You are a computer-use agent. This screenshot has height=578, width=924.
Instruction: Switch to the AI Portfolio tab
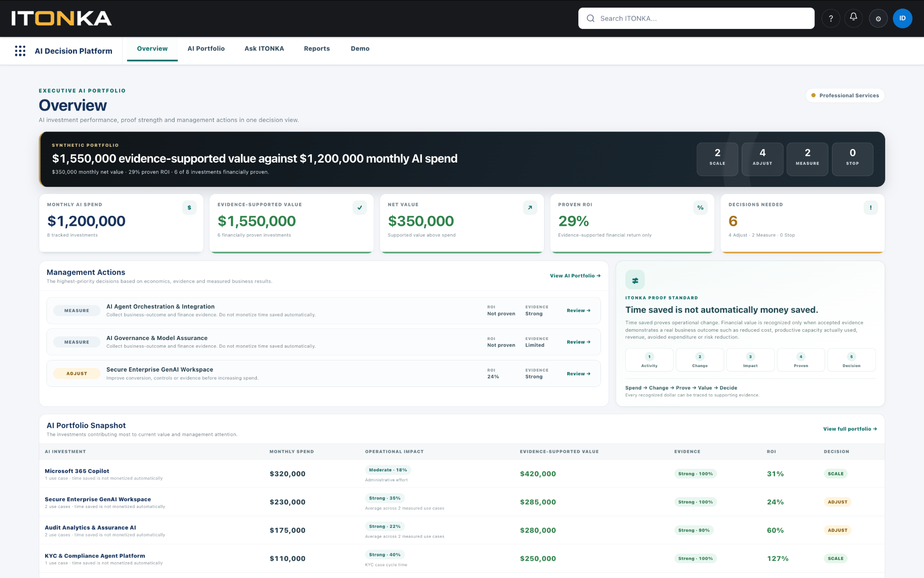(x=206, y=49)
